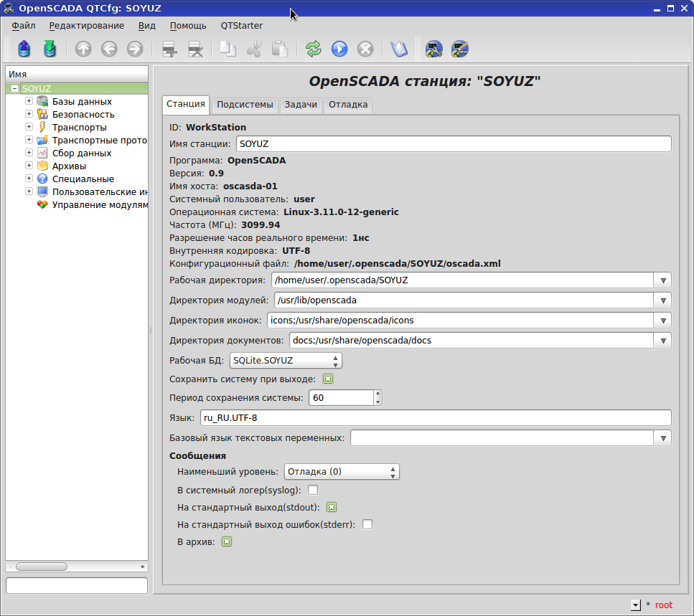The height and width of the screenshot is (616, 694).
Task: Open the manual via the book icon
Action: pos(399,49)
